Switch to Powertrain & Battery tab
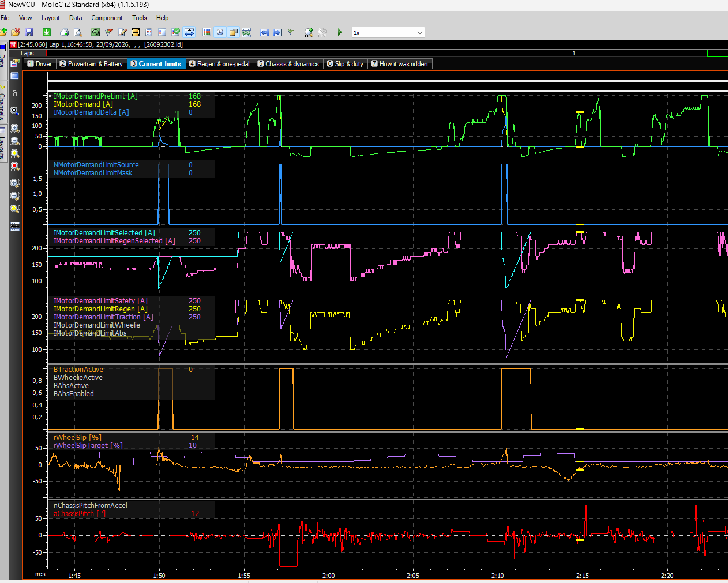The width and height of the screenshot is (728, 583). pyautogui.click(x=91, y=64)
